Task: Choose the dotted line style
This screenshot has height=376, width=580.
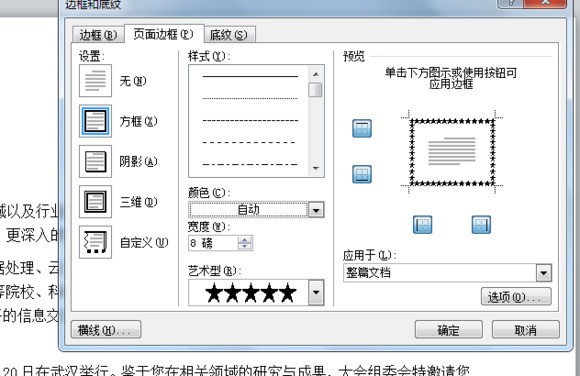Action: click(x=250, y=98)
